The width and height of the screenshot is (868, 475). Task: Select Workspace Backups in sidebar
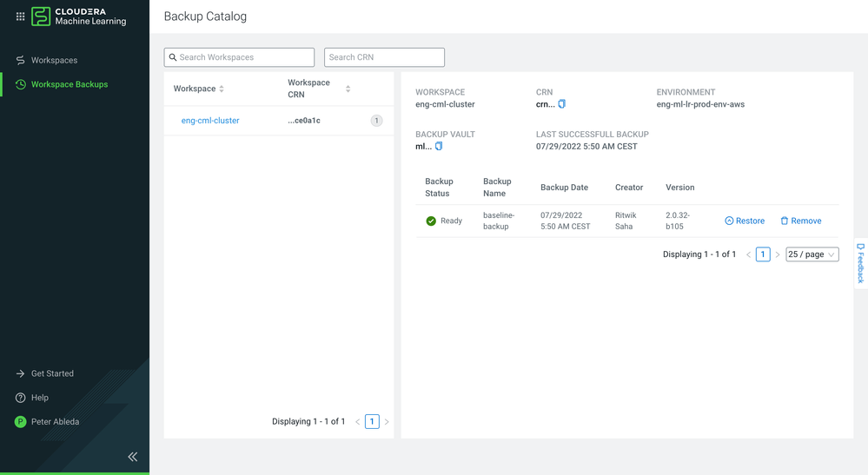point(70,84)
